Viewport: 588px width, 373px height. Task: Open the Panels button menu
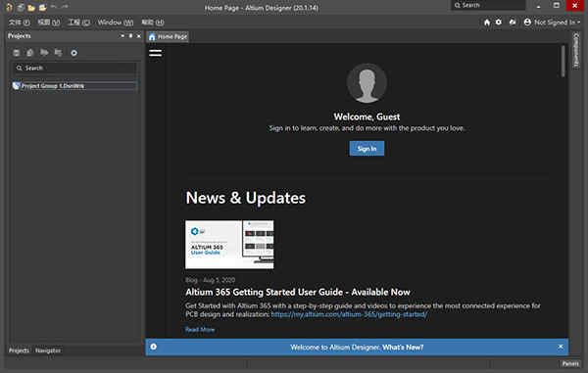pyautogui.click(x=570, y=363)
